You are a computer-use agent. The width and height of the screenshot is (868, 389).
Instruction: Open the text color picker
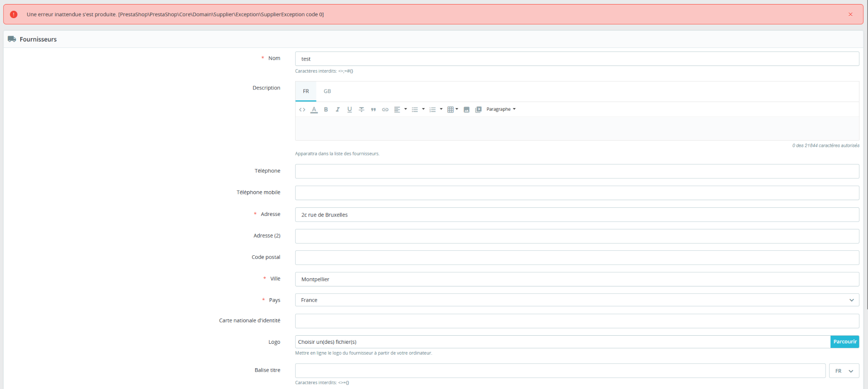tap(314, 109)
